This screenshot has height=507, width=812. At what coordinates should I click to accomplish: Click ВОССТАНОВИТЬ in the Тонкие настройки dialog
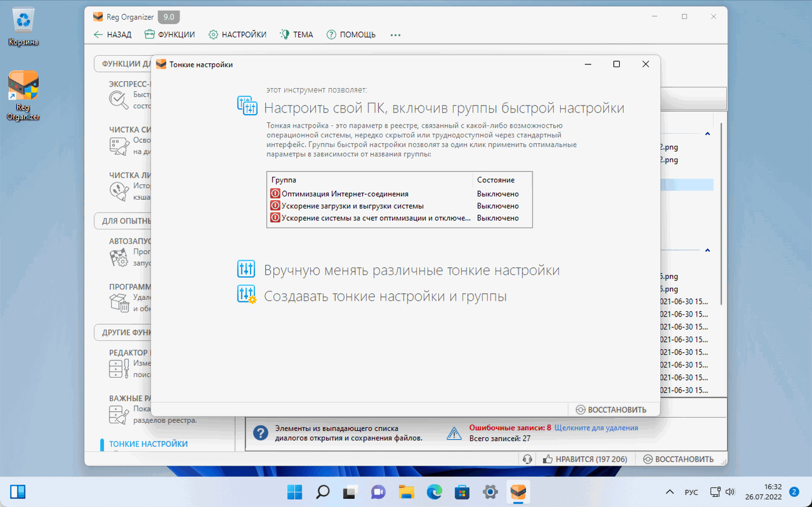pos(611,410)
